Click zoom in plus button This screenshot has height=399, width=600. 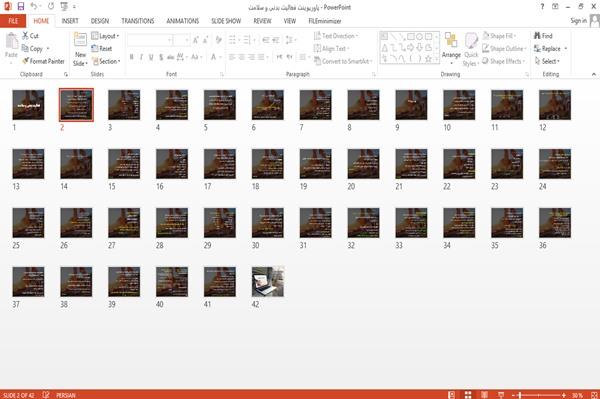tap(564, 395)
